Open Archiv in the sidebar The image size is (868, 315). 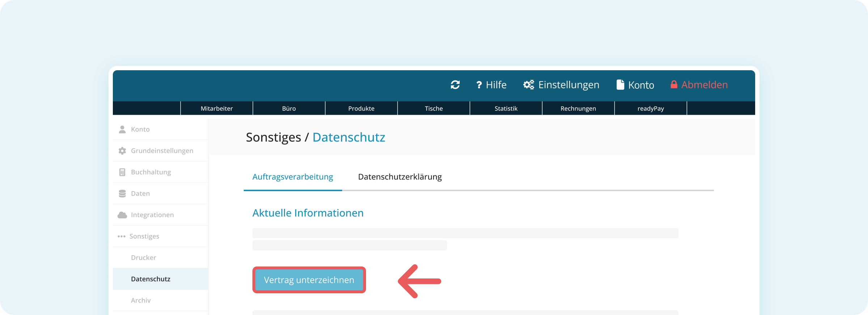click(141, 300)
